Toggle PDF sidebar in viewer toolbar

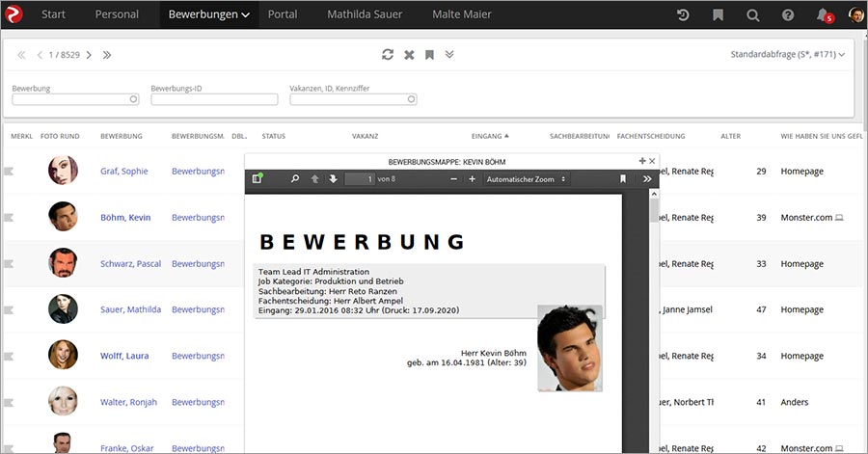click(257, 178)
